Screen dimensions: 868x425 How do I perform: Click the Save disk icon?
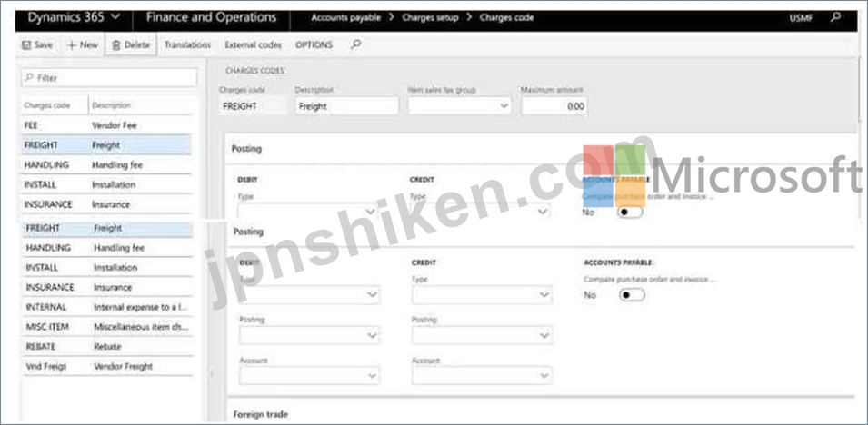click(x=25, y=45)
